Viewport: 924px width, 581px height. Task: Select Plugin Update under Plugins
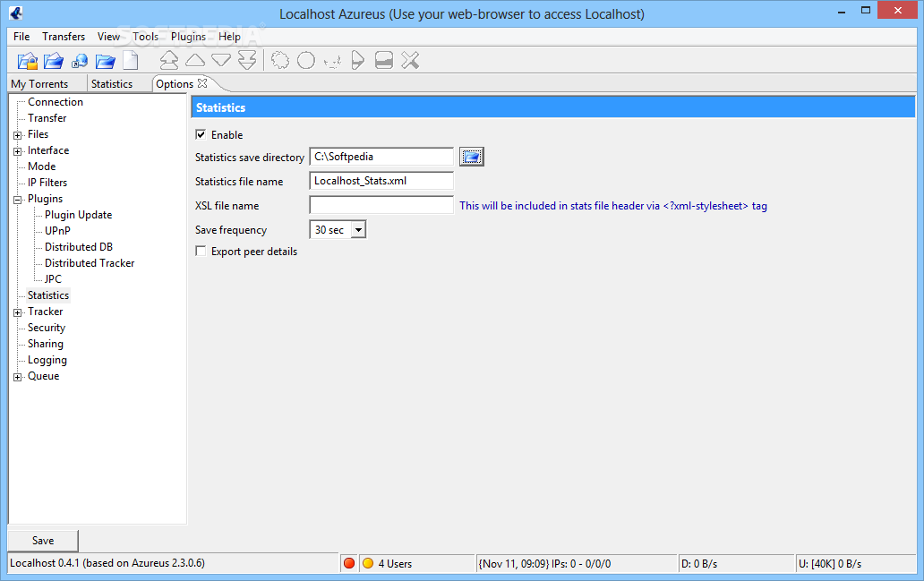click(79, 215)
